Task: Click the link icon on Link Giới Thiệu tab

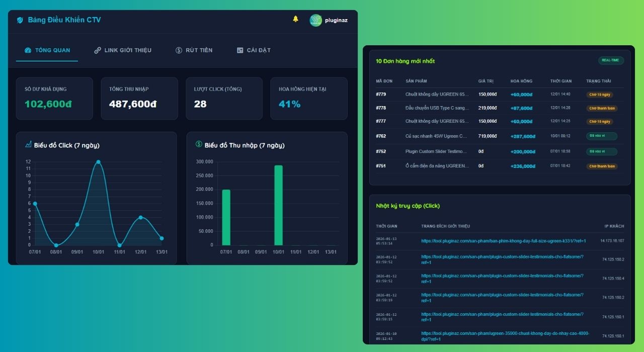Action: (x=98, y=50)
